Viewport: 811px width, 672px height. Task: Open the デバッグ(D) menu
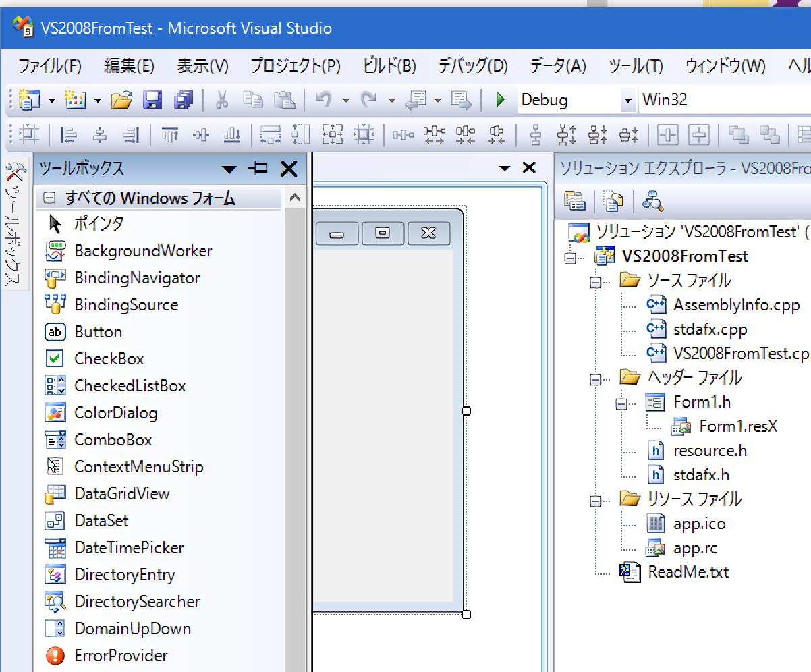point(472,66)
